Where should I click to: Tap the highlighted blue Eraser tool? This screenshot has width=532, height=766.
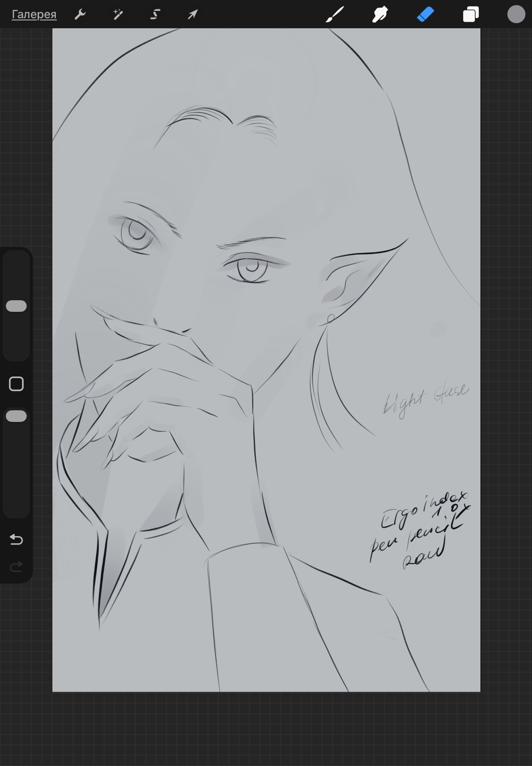coord(425,15)
